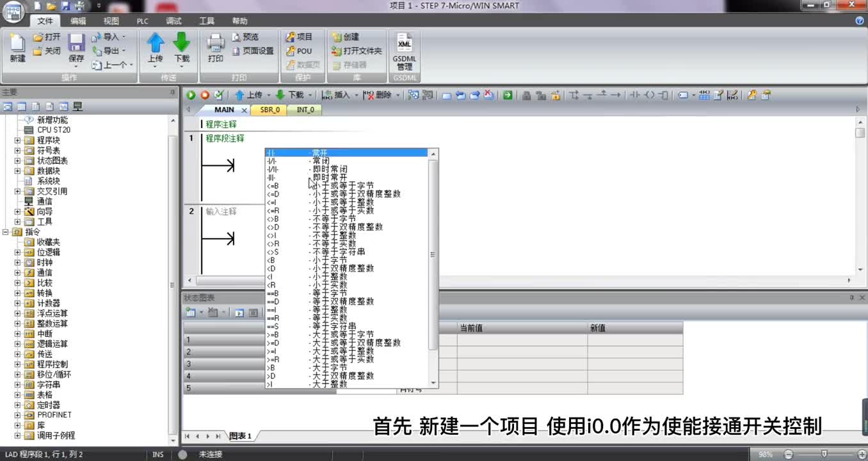
Task: Click the 预览 print preview button
Action: pyautogui.click(x=245, y=37)
